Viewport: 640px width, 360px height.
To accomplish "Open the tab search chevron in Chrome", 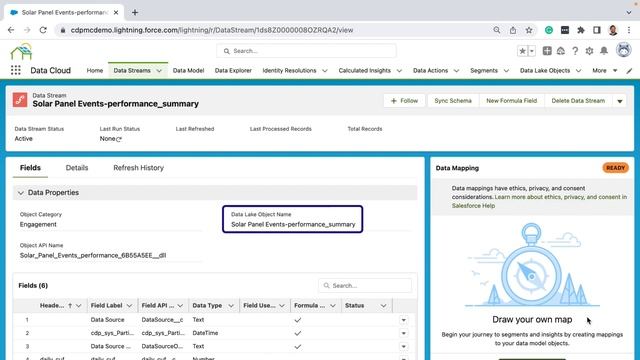I will (629, 12).
